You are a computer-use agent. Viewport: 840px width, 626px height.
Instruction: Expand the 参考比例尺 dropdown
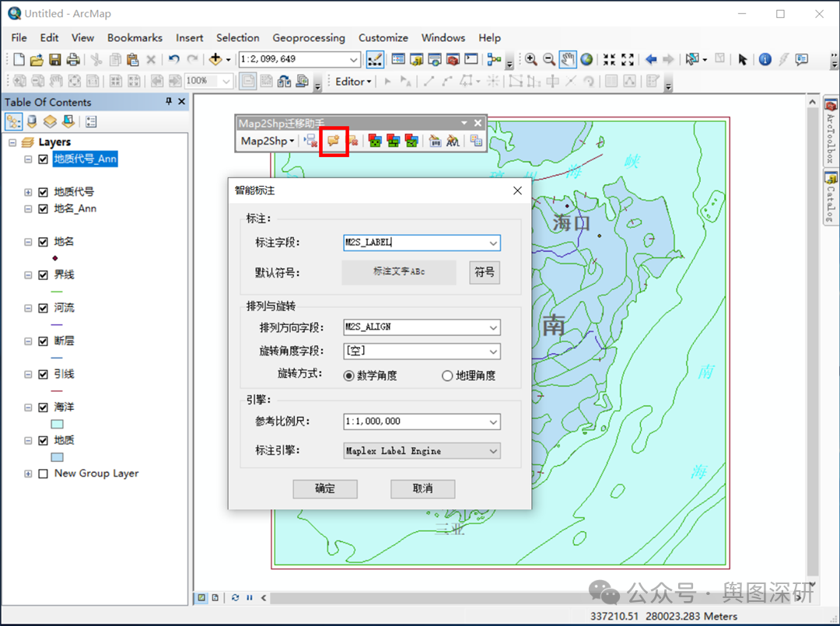[493, 421]
